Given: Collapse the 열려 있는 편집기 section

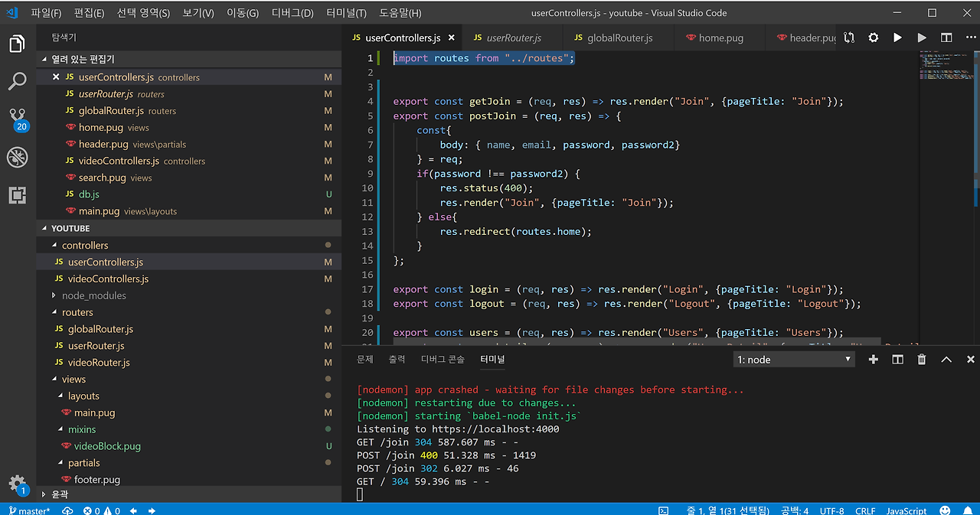Looking at the screenshot, I should tap(83, 59).
